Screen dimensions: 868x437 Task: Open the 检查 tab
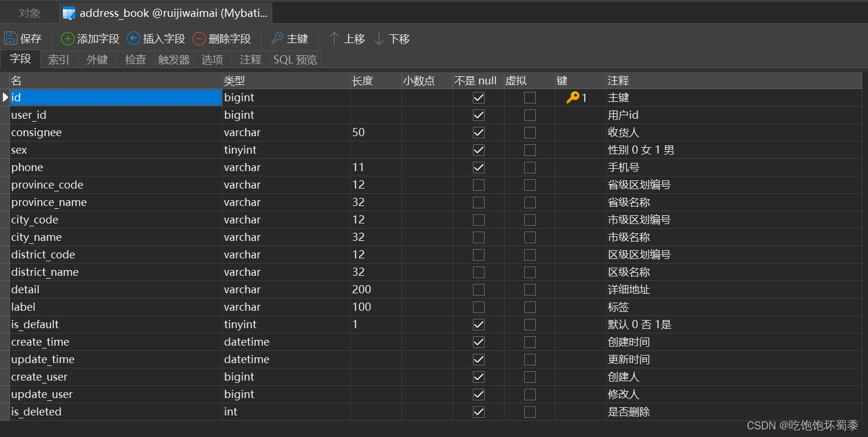coord(136,59)
